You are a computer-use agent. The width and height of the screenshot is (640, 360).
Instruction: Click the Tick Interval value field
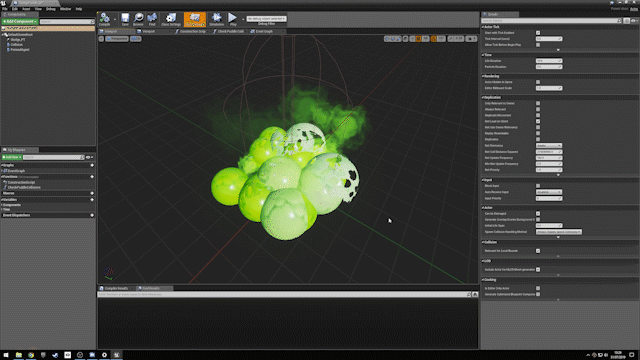point(549,39)
